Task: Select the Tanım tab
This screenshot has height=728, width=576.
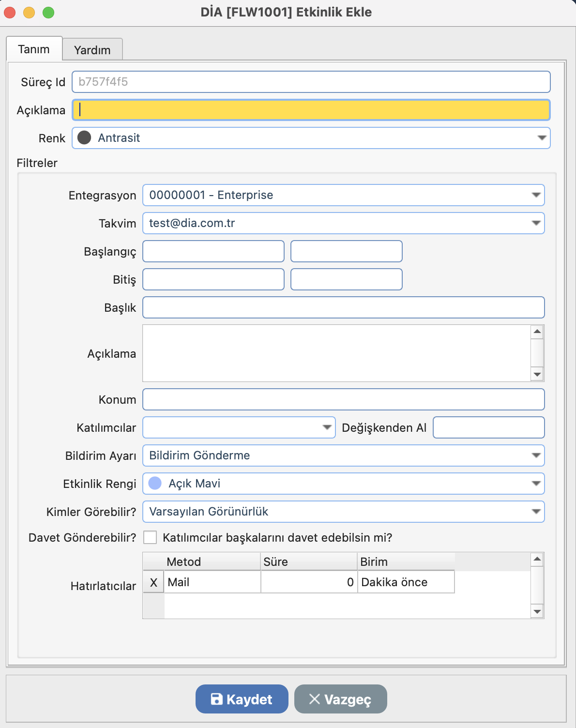Action: [34, 49]
